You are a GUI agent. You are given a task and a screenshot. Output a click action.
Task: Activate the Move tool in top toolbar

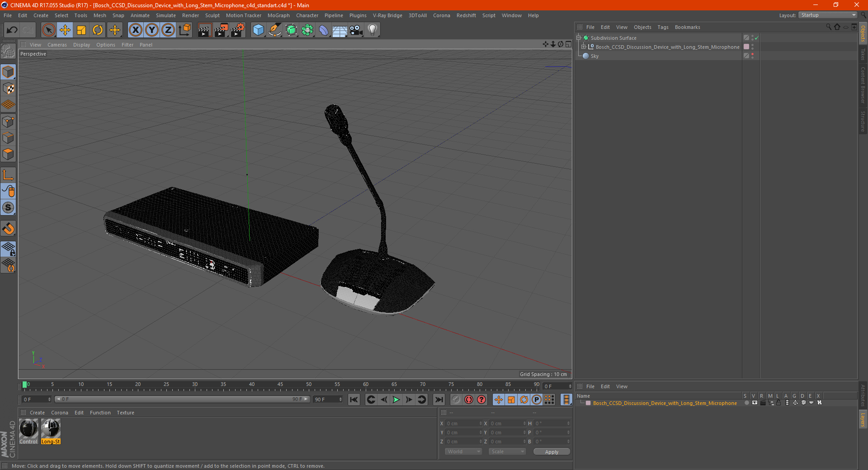click(x=65, y=30)
